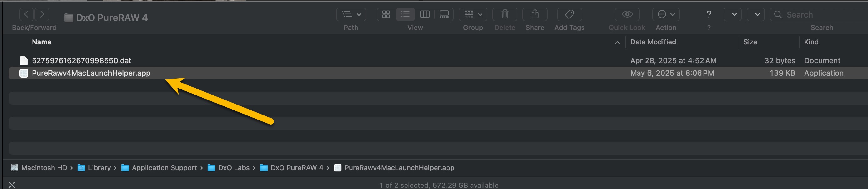Click the DxO PureRAW 4 title folder icon
The height and width of the screenshot is (189, 868).
tap(69, 18)
